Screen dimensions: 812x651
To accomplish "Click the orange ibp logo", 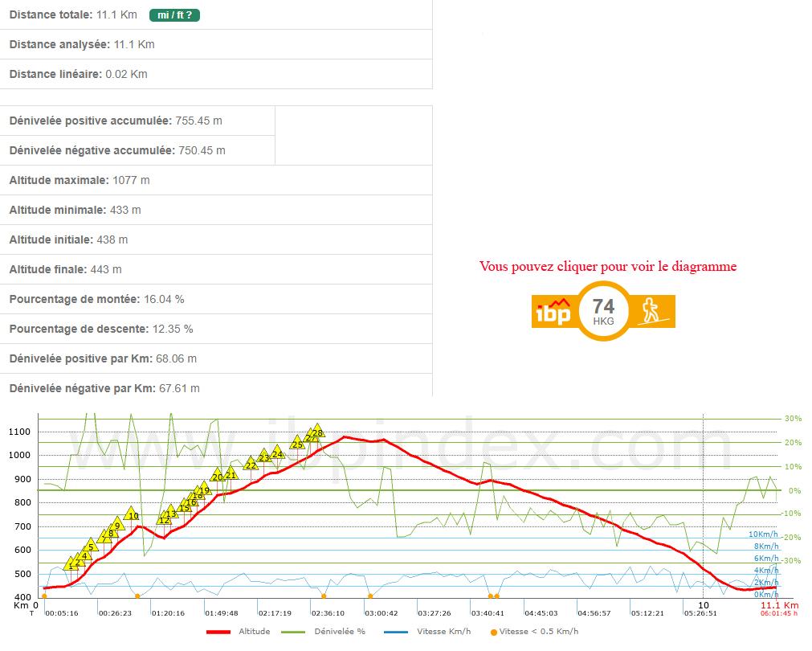I will [552, 311].
